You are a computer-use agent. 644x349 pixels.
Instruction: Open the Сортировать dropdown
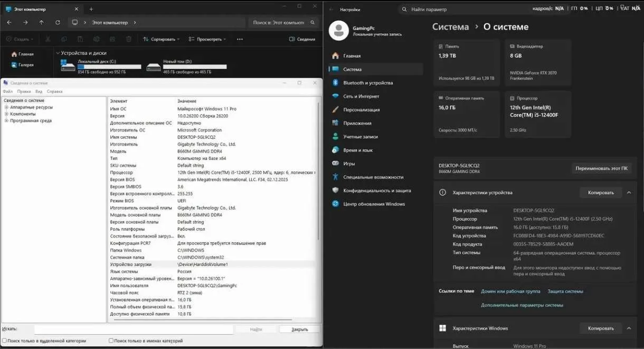162,39
